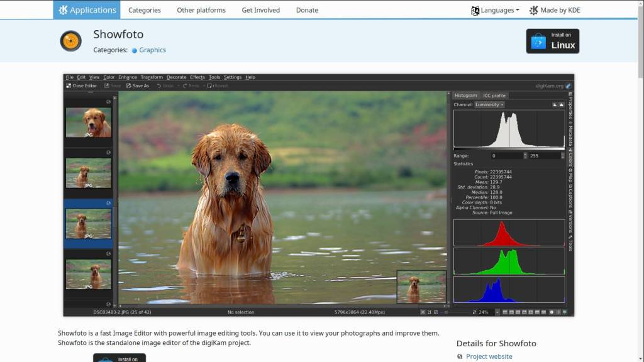Viewport: 644px width, 362px height.
Task: Open the KDE Applications home tab
Action: point(87,10)
